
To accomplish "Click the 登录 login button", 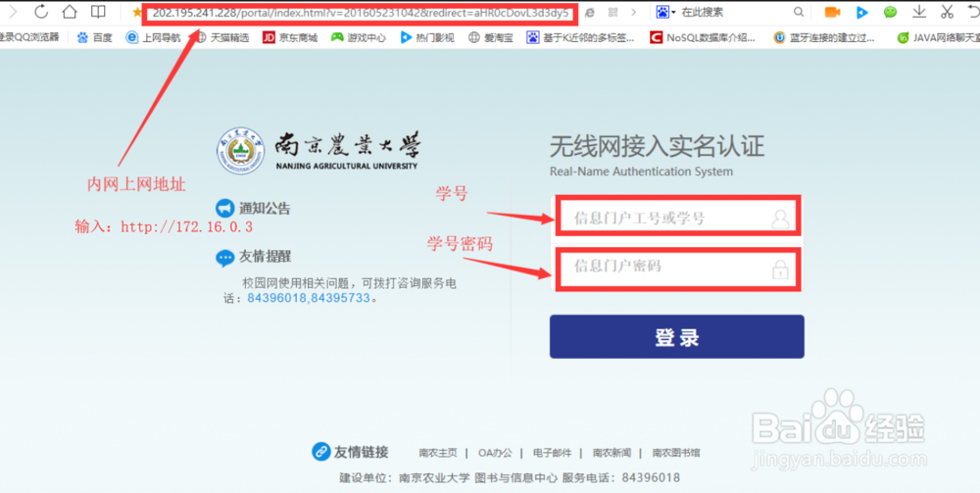I will point(677,336).
